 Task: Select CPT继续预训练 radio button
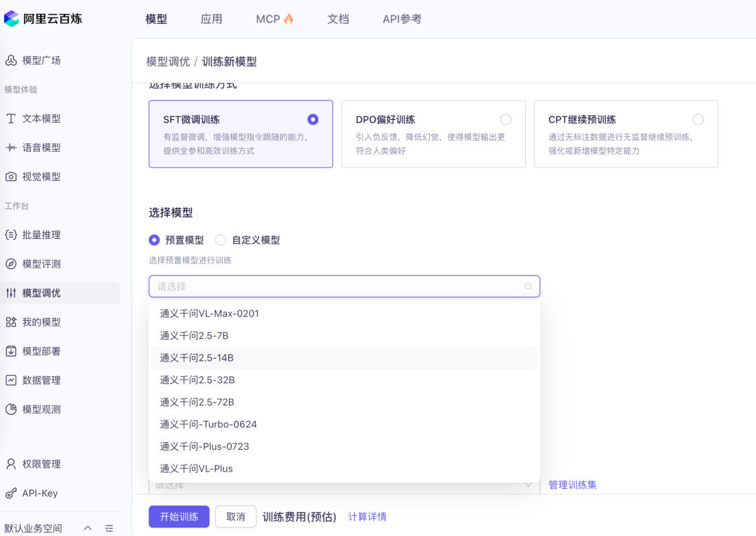coord(698,119)
